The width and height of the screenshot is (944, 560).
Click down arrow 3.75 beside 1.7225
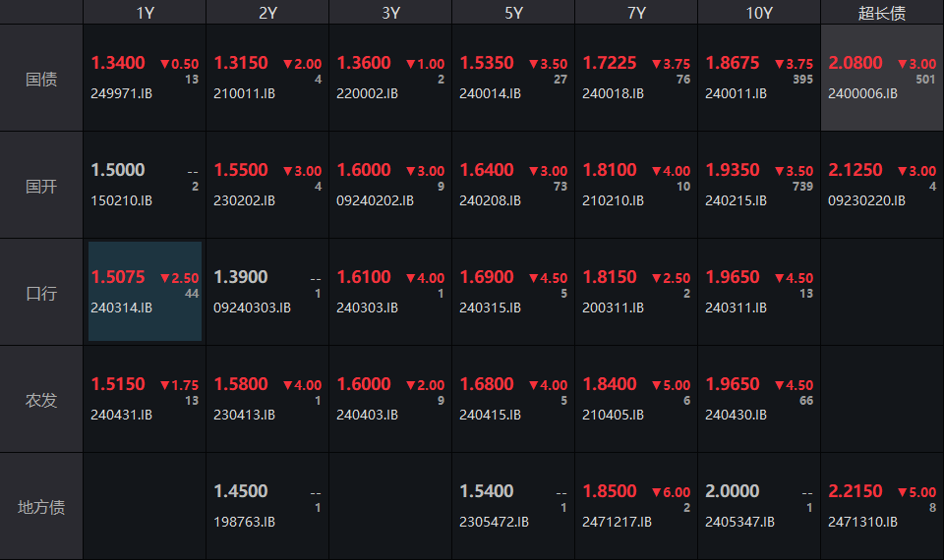click(671, 64)
